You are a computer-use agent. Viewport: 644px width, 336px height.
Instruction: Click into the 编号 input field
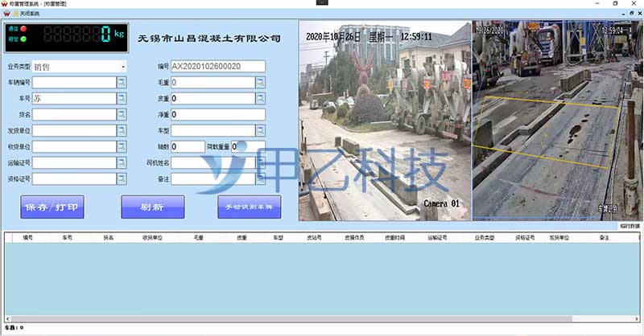pos(217,67)
